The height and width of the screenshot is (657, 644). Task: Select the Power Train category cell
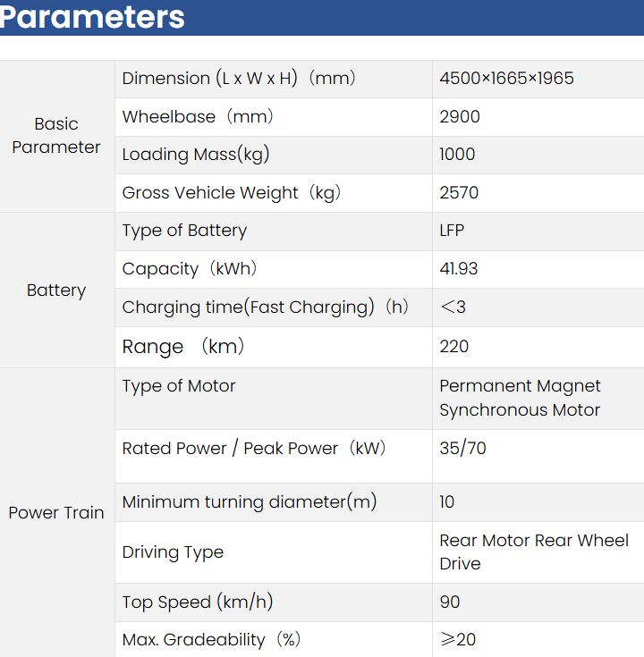point(56,513)
